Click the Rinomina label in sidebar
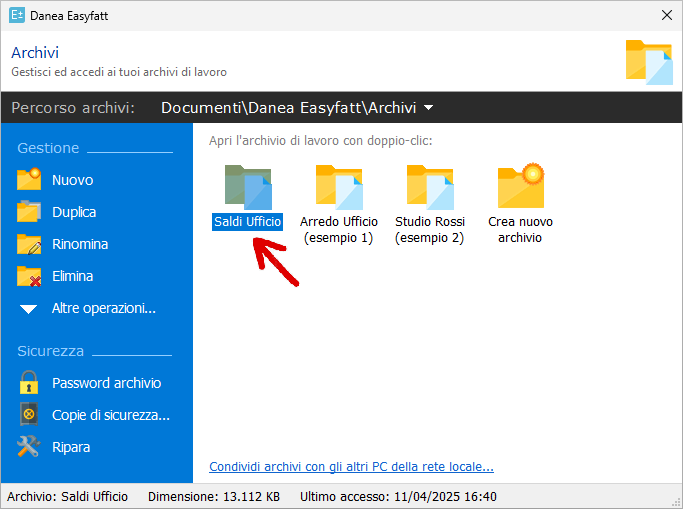This screenshot has height=510, width=684. pyautogui.click(x=80, y=244)
